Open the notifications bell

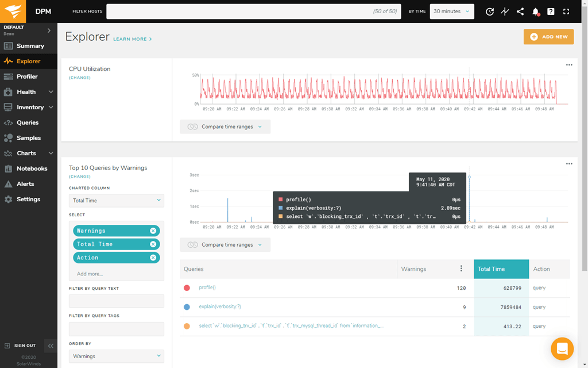(535, 11)
